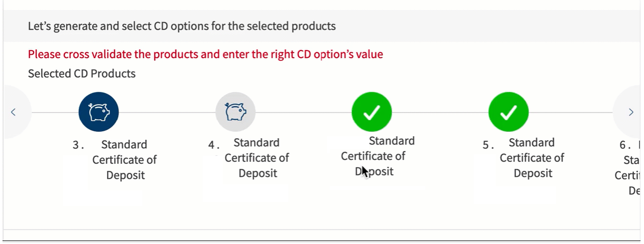Image resolution: width=644 pixels, height=244 pixels.
Task: Click the progress line between the two green checkmarks
Action: (x=440, y=112)
